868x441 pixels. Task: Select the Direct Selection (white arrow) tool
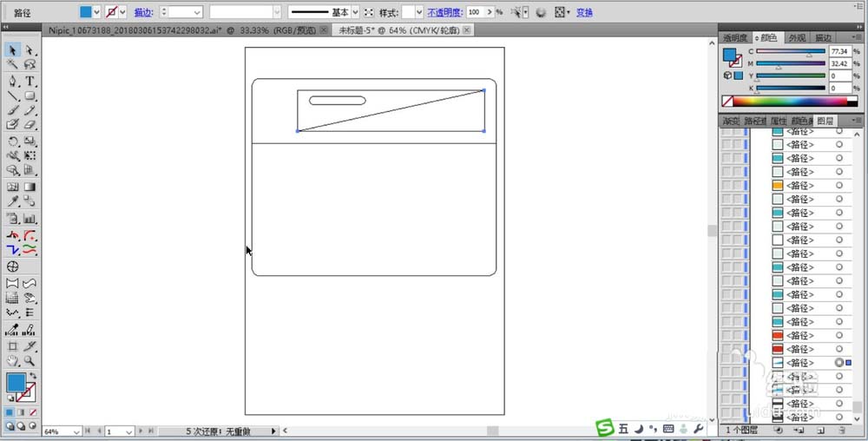[x=30, y=50]
